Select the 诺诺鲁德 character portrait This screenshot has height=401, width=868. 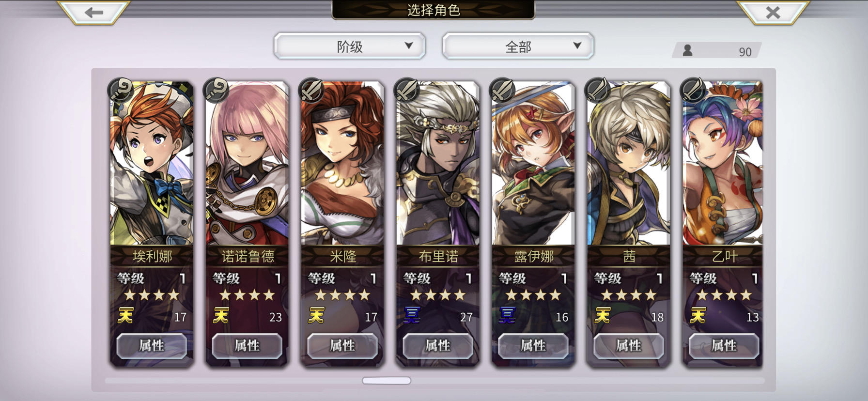[247, 164]
